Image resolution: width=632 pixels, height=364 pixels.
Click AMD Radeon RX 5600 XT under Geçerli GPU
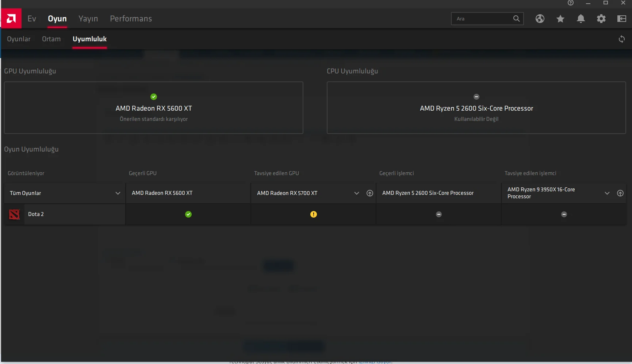click(162, 193)
